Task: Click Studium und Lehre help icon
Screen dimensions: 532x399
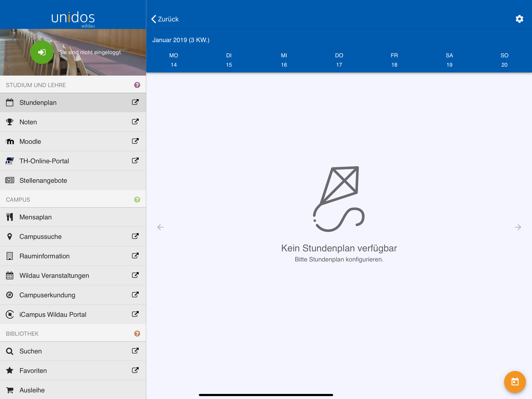Action: click(x=137, y=85)
